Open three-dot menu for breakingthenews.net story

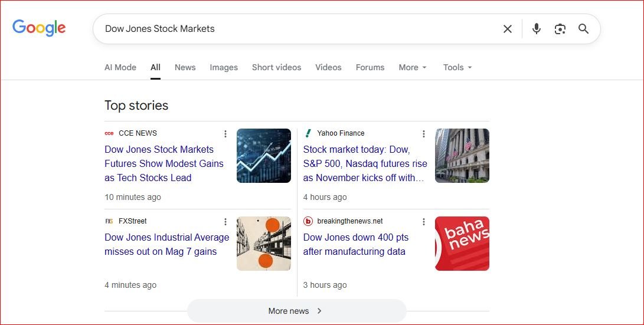423,222
